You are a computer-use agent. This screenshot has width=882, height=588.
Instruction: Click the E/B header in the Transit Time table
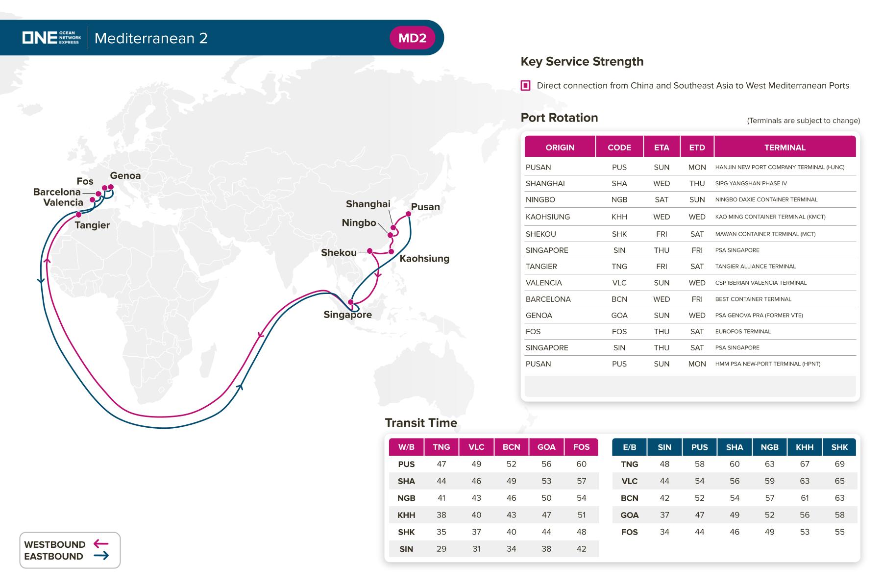629,447
